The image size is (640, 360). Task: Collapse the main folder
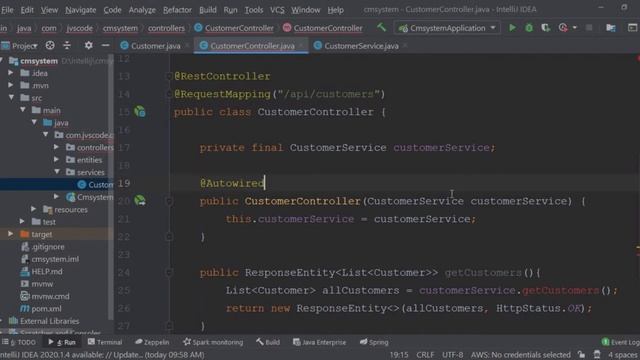pos(22,110)
